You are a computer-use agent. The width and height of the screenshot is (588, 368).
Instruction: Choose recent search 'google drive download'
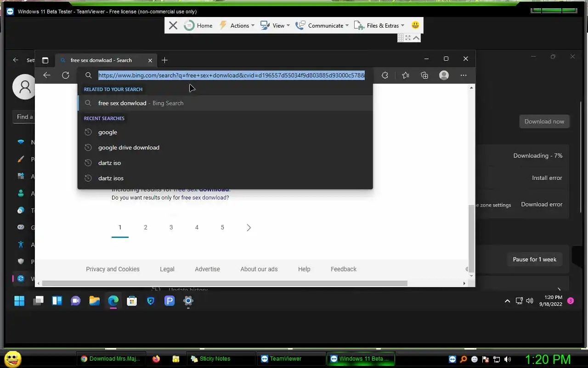225,148
